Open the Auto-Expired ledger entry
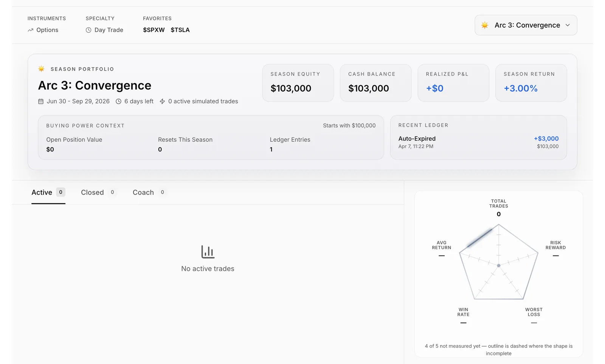The image size is (605, 364). click(478, 142)
